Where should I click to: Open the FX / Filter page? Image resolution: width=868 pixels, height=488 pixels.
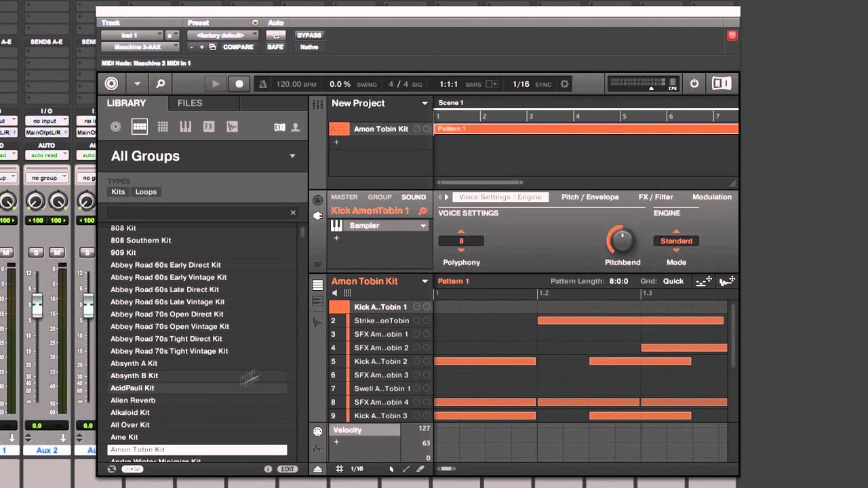[x=656, y=197]
